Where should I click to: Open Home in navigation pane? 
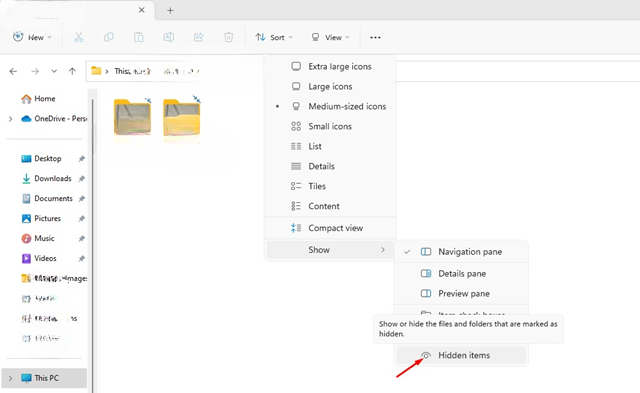pos(38,99)
